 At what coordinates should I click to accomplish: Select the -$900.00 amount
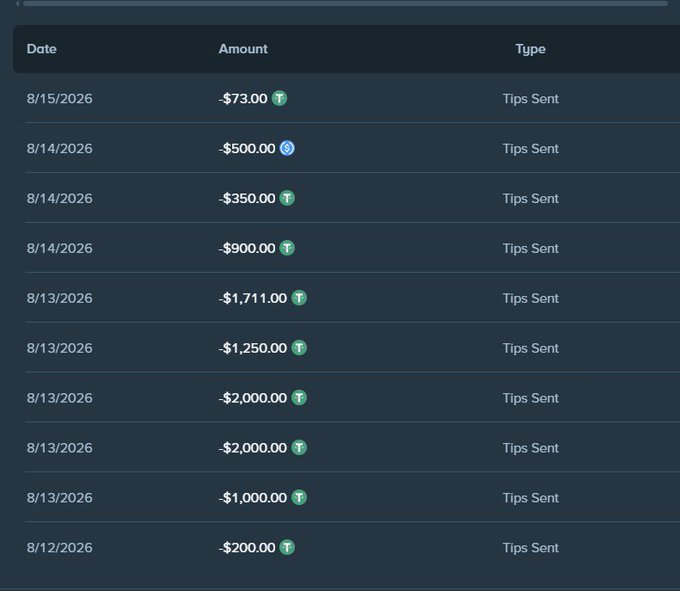click(247, 248)
